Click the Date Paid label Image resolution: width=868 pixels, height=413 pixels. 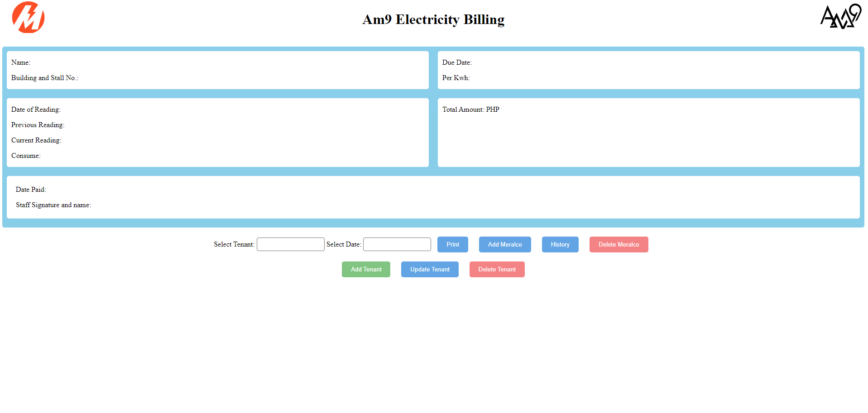[x=31, y=190]
